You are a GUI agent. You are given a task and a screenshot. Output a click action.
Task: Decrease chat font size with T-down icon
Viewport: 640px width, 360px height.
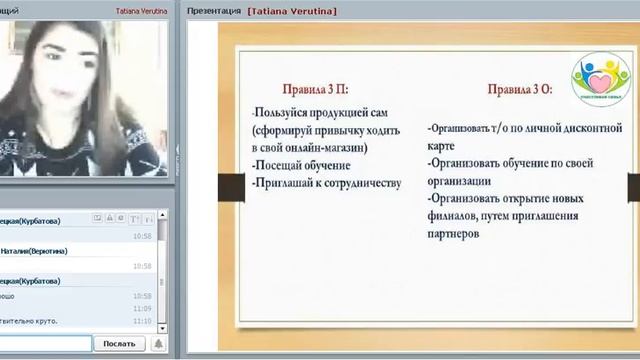148,220
